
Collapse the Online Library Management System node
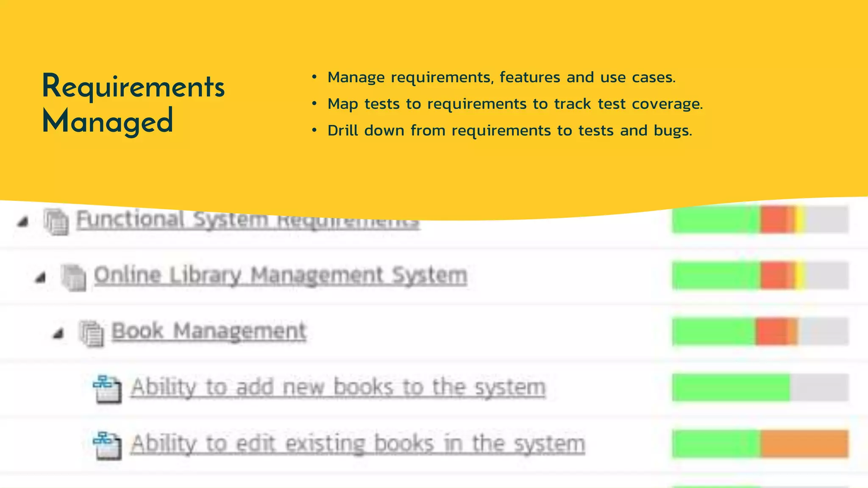pos(40,277)
